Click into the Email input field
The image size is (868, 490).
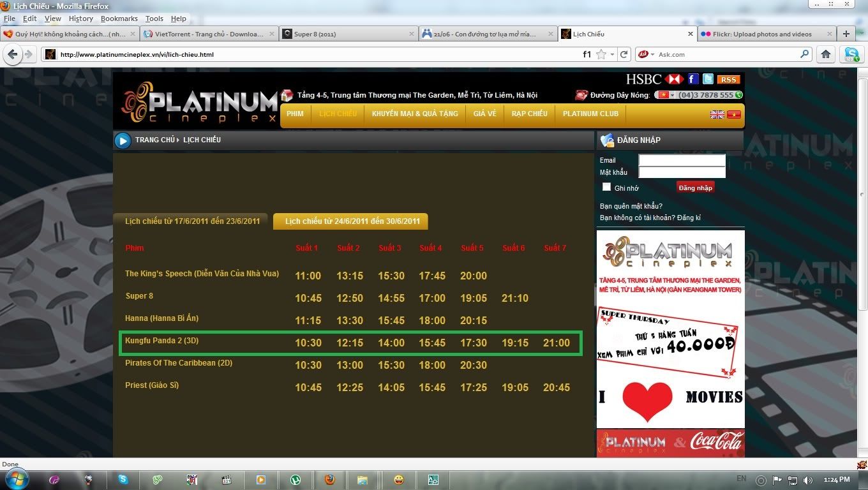click(682, 160)
